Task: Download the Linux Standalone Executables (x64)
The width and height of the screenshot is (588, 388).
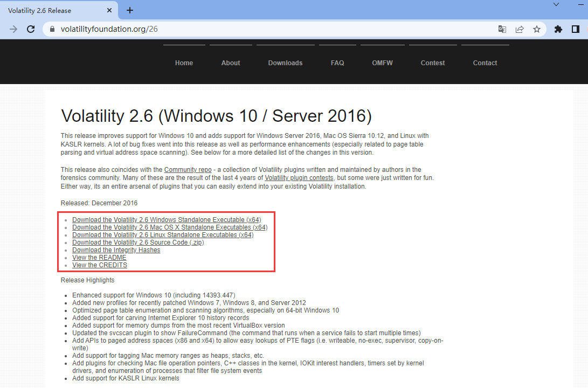Action: (163, 234)
